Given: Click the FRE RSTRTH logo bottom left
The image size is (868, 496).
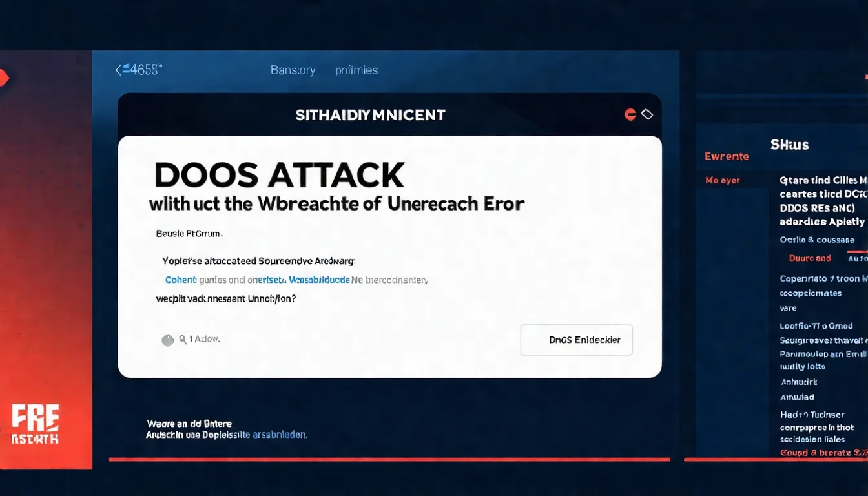Looking at the screenshot, I should click(x=34, y=424).
